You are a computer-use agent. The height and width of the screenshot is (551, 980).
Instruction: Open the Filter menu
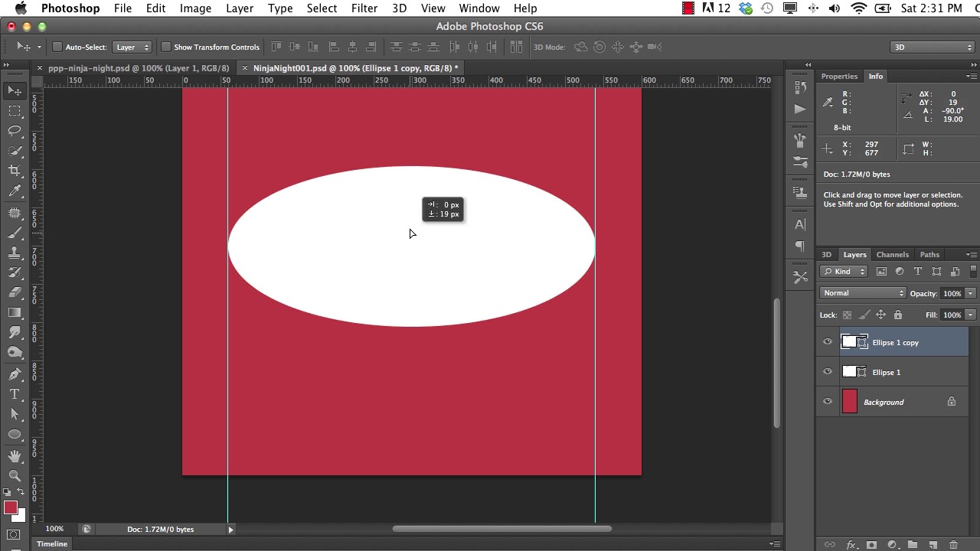(364, 8)
